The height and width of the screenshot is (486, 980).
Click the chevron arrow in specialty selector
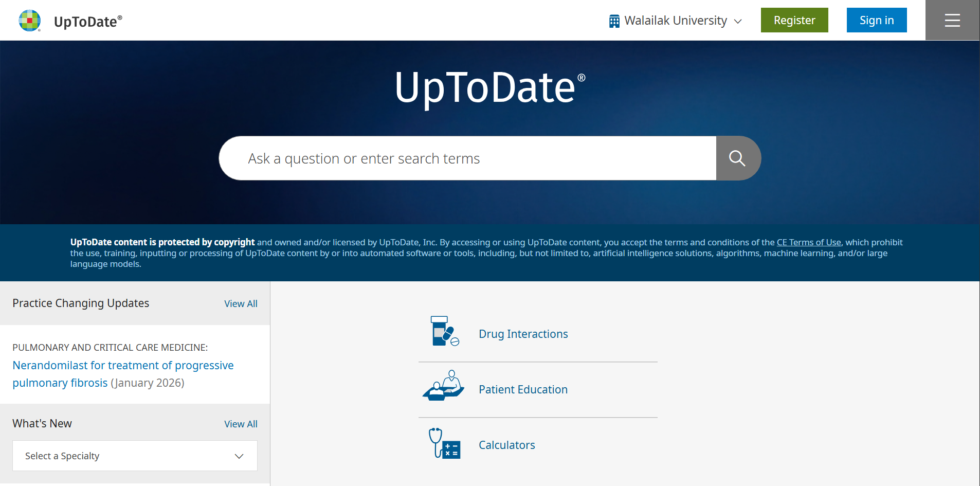pyautogui.click(x=239, y=456)
